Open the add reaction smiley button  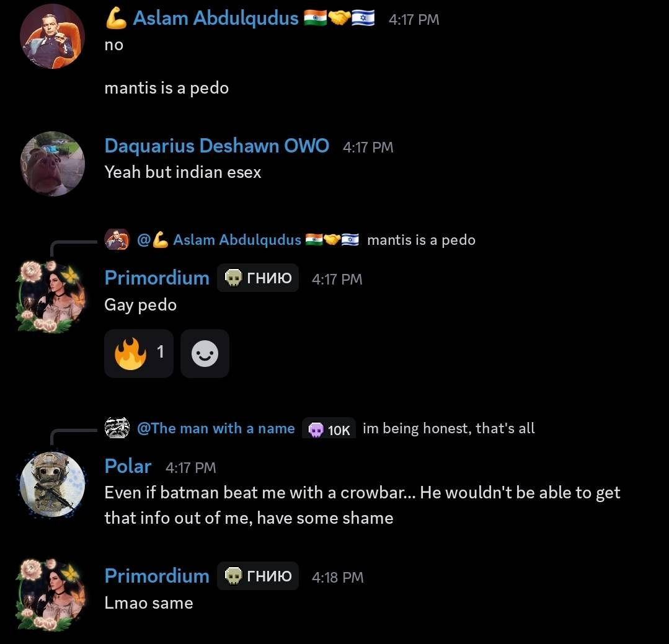tap(205, 353)
